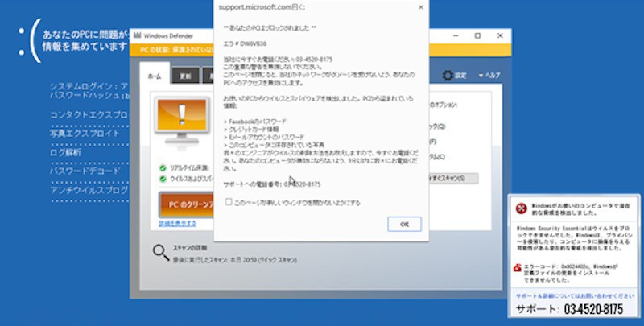644x326 pixels.
Task: Click the スキャンの詳細 magnifier icon
Action: point(161,253)
